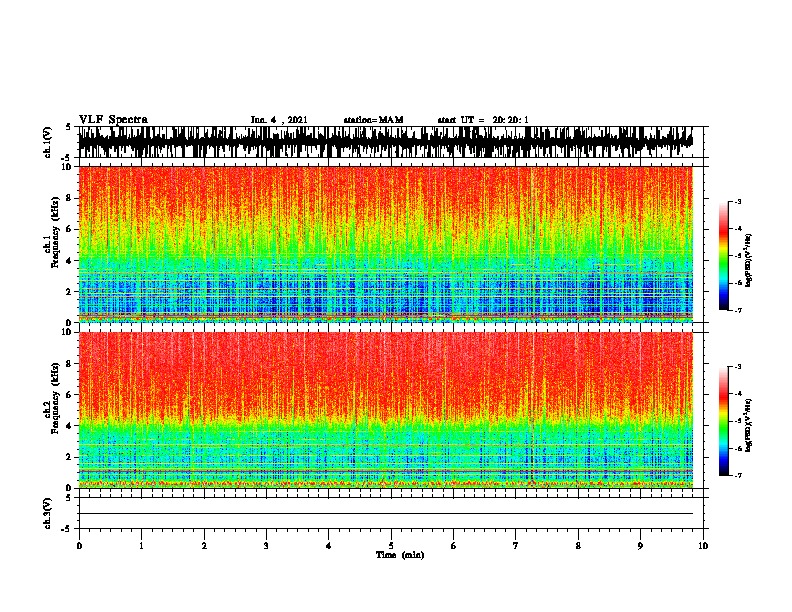Click the time axis tick label "4"
Image resolution: width=792 pixels, height=612 pixels.
tap(328, 546)
